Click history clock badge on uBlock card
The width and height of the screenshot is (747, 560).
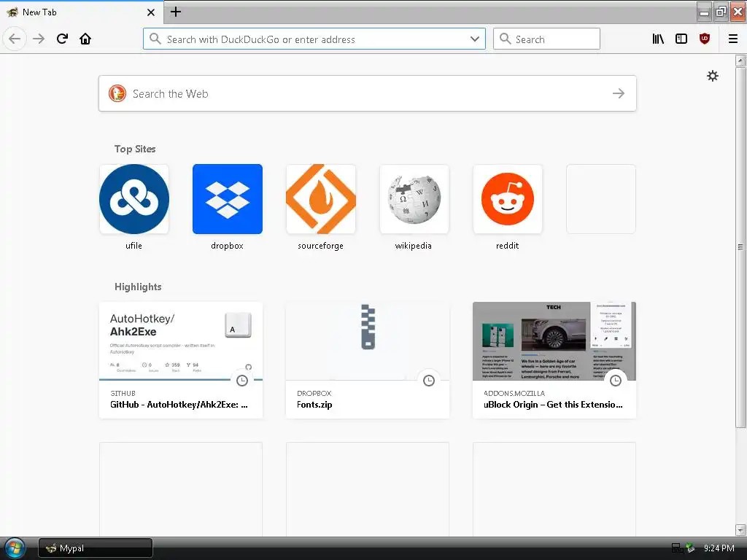[616, 381]
